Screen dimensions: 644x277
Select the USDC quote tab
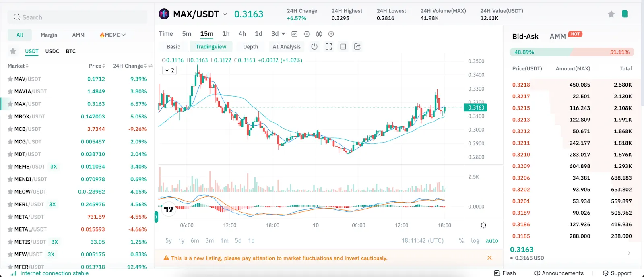point(52,51)
